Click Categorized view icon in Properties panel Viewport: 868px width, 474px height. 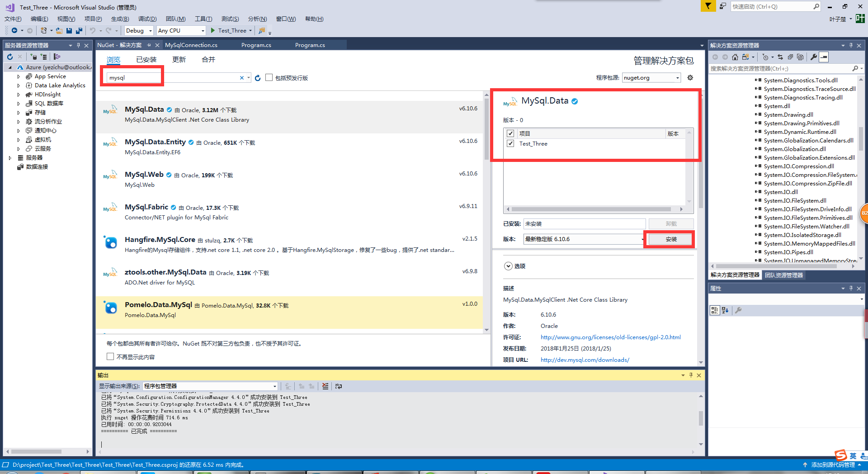(715, 310)
